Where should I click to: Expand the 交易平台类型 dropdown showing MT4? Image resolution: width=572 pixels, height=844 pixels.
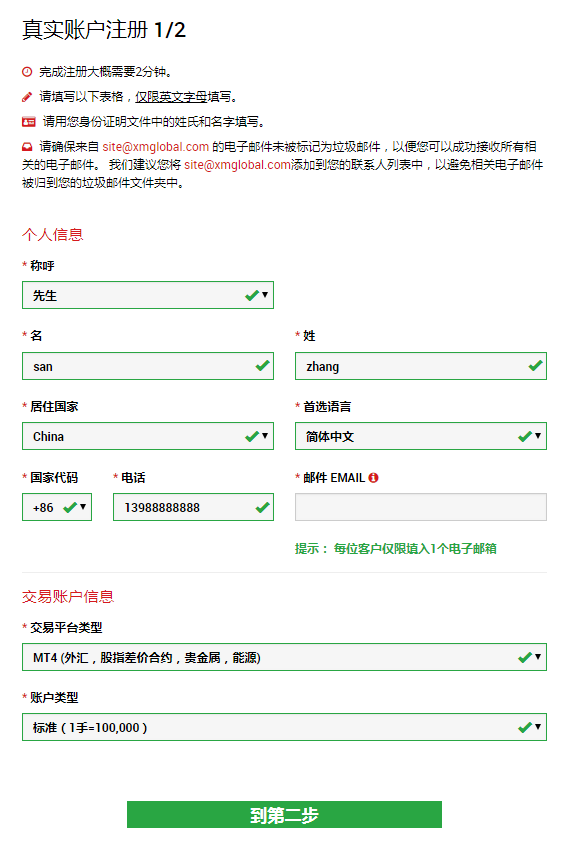(284, 657)
